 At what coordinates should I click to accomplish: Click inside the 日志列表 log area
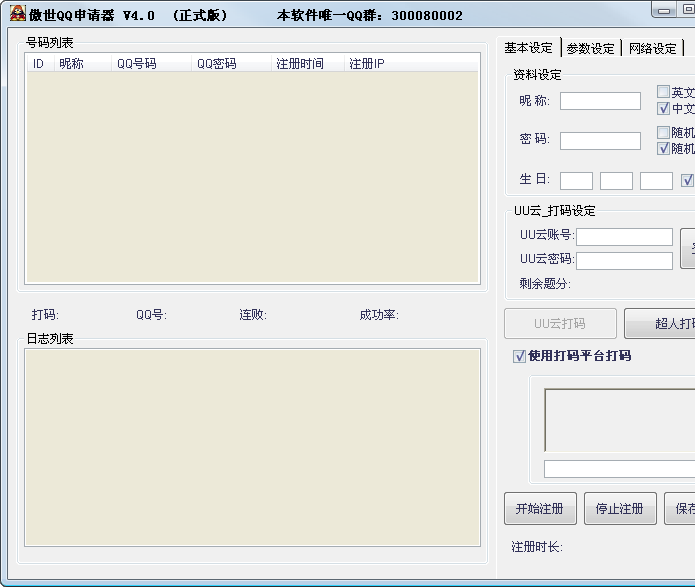click(253, 447)
